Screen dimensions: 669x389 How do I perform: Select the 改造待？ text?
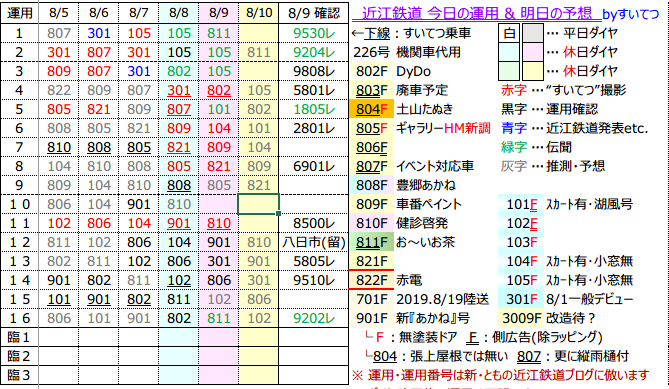point(570,318)
